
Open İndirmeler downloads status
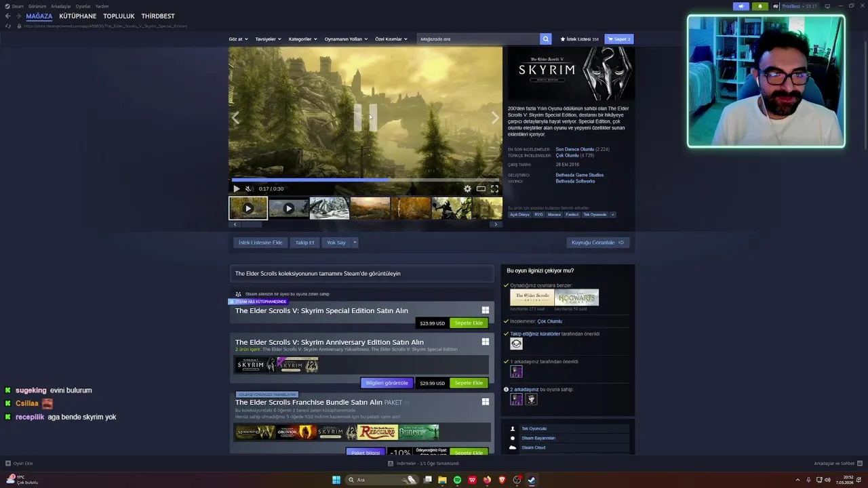click(424, 464)
